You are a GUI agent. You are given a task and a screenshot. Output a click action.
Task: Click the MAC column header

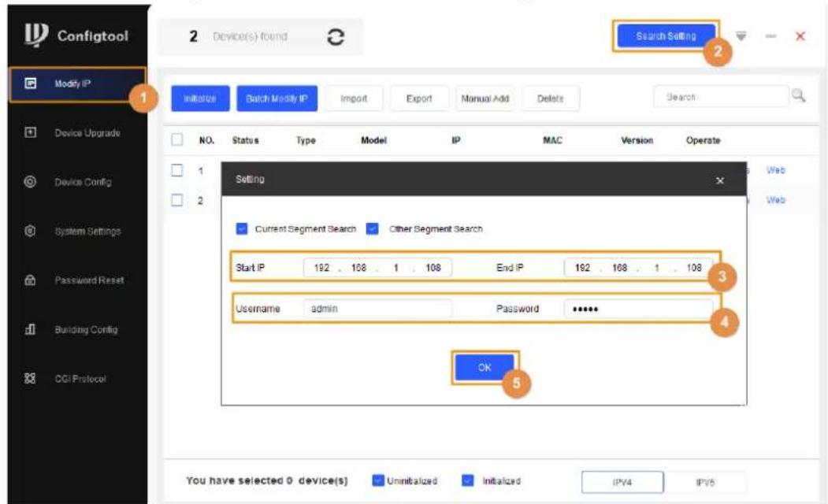pyautogui.click(x=552, y=140)
